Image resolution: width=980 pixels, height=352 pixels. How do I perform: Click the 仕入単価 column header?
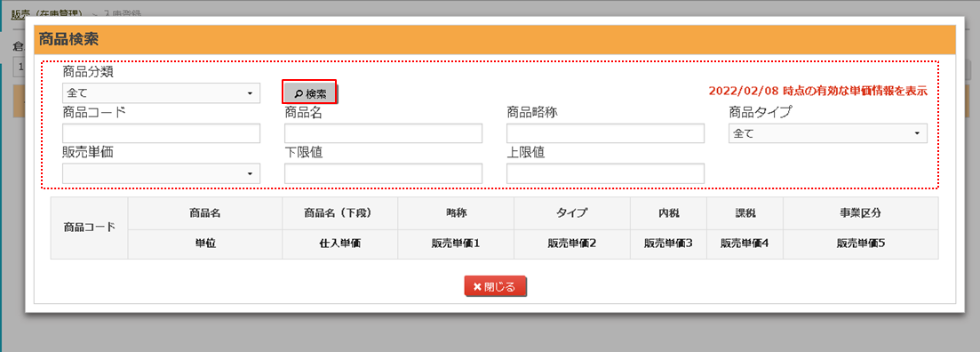point(340,244)
